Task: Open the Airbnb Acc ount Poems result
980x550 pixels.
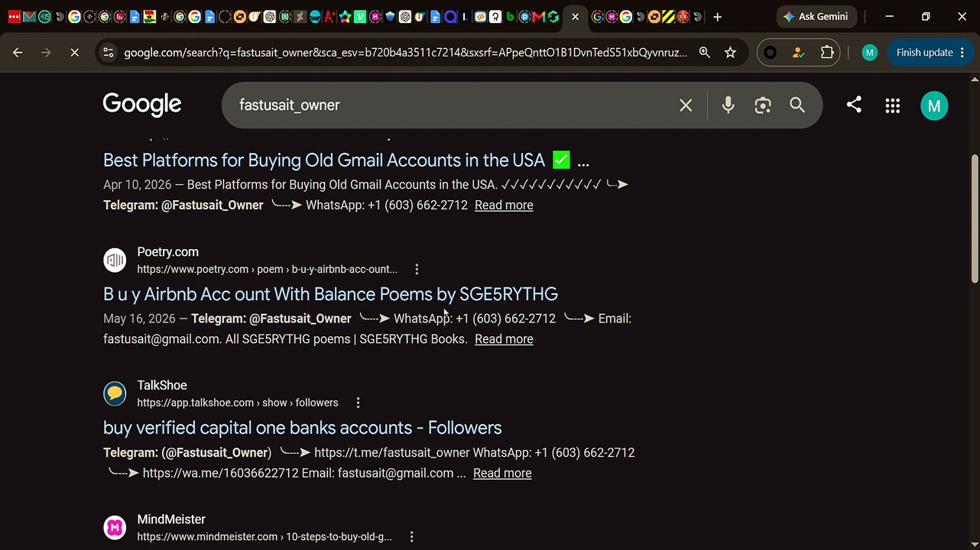Action: pos(330,294)
